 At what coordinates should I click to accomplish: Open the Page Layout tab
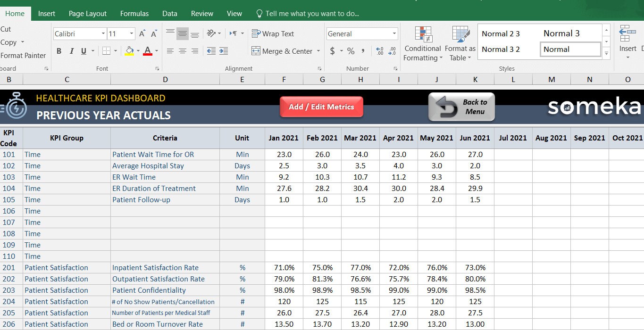[x=87, y=13]
